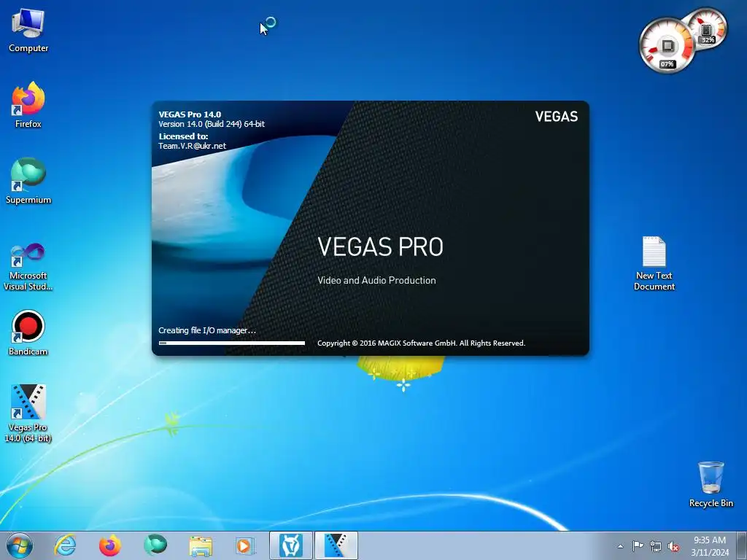Click the splash loading progress bar

232,343
